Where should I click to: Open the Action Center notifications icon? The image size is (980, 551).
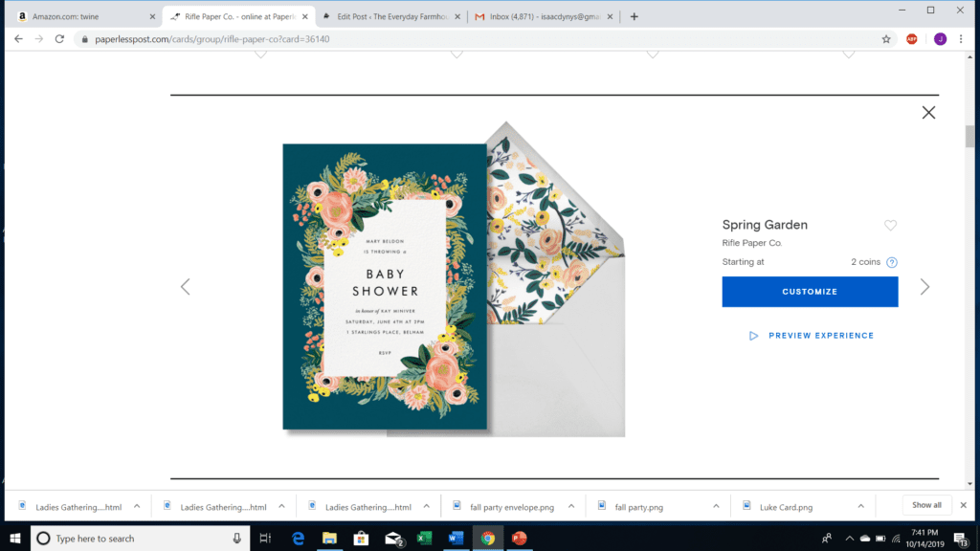click(x=961, y=539)
